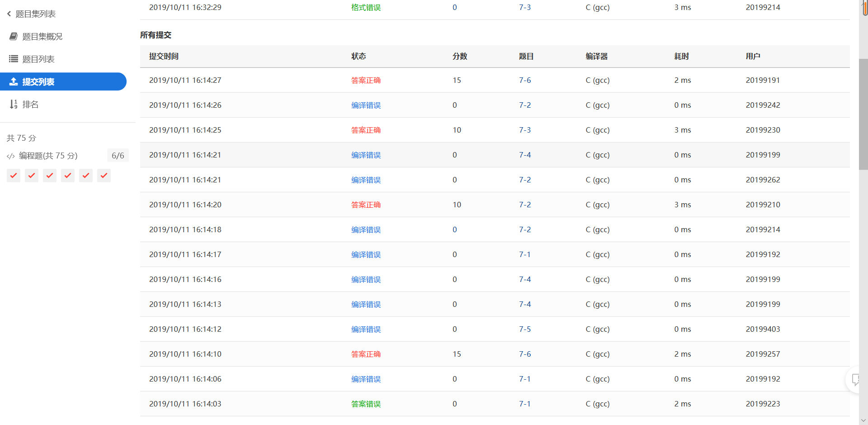Click the ranking sort icon beside 排名
The image size is (868, 425).
click(14, 105)
